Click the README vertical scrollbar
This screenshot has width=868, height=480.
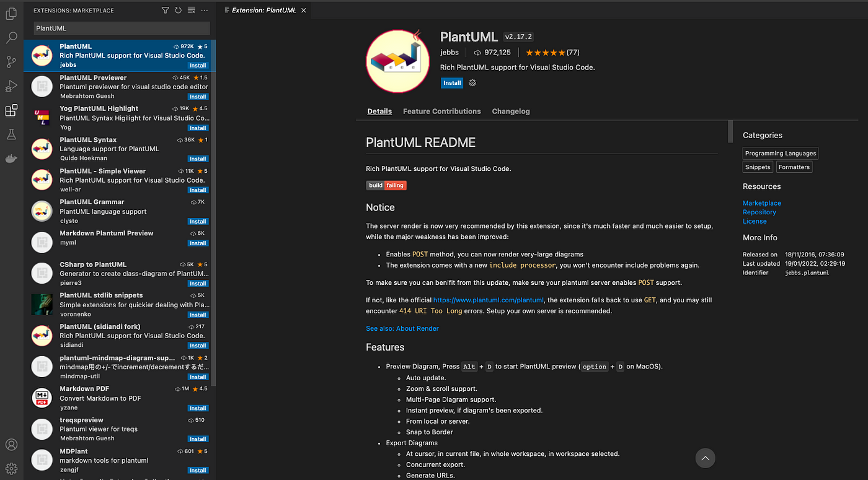pos(730,131)
